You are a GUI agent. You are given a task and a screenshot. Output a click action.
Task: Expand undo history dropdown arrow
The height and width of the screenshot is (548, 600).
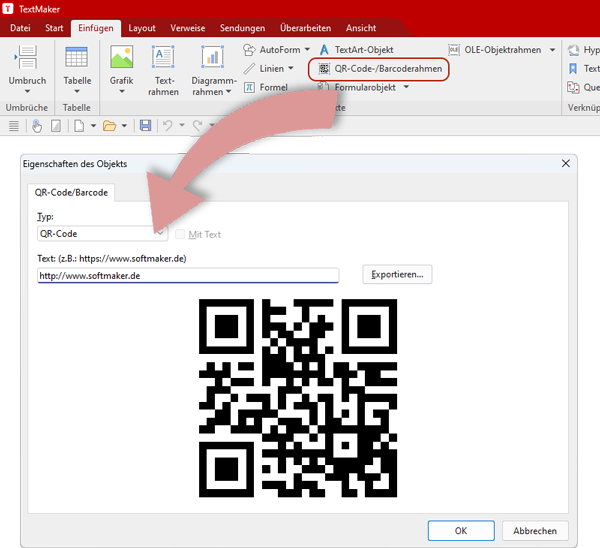point(182,125)
